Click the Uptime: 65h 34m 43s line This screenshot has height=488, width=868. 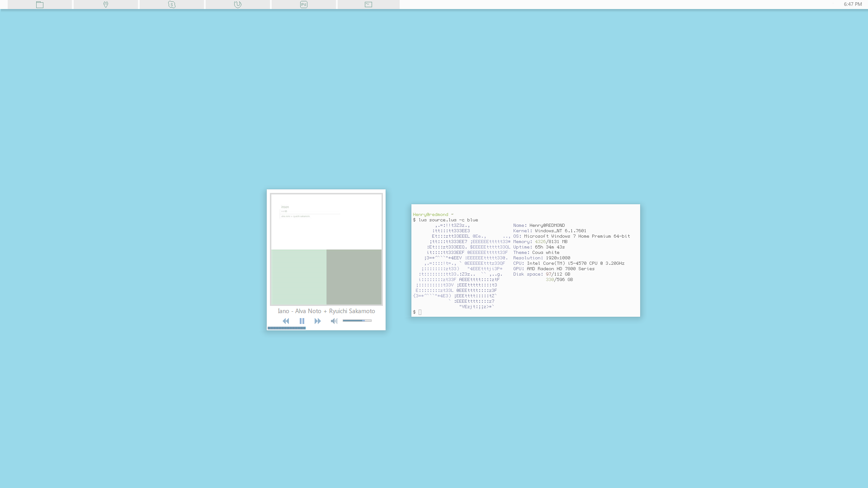tap(539, 247)
